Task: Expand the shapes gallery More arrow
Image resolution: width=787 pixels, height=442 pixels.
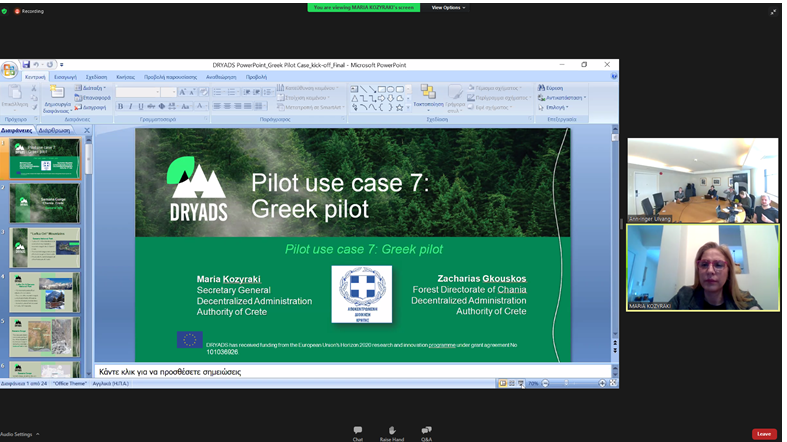Action: pos(409,107)
